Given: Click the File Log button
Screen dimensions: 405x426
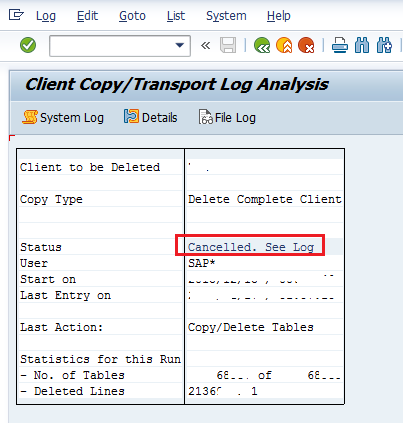Looking at the screenshot, I should click(227, 117).
